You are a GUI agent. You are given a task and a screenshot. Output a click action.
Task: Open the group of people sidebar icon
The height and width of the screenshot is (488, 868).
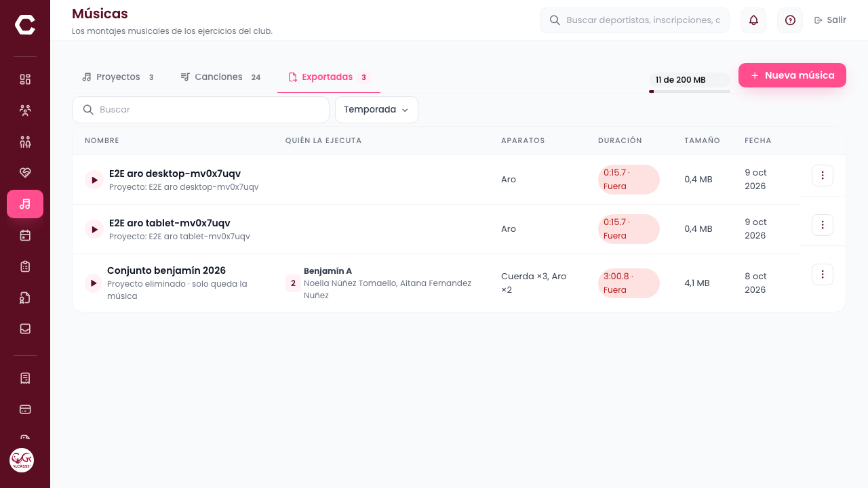point(25,110)
